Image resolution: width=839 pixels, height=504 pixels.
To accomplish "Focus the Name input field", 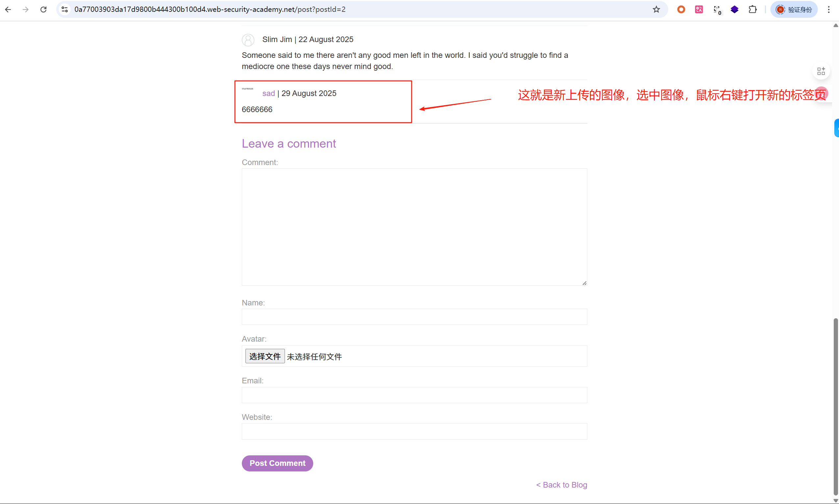I will 414,317.
